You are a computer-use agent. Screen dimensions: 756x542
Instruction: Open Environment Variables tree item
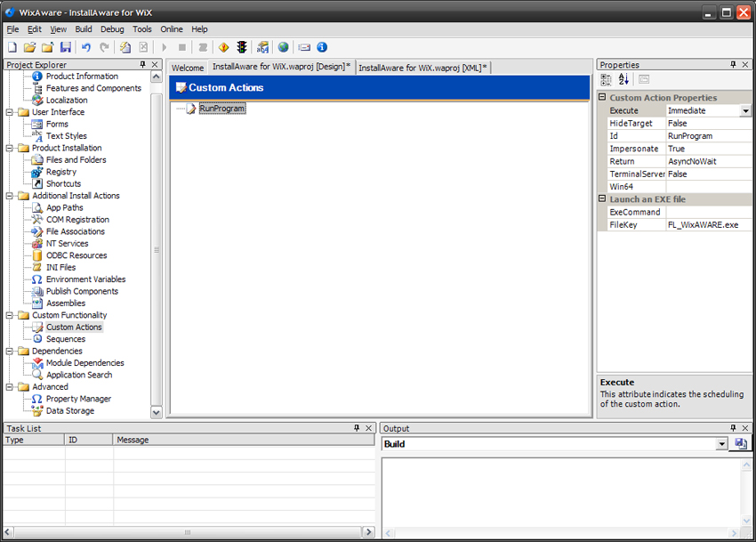85,279
